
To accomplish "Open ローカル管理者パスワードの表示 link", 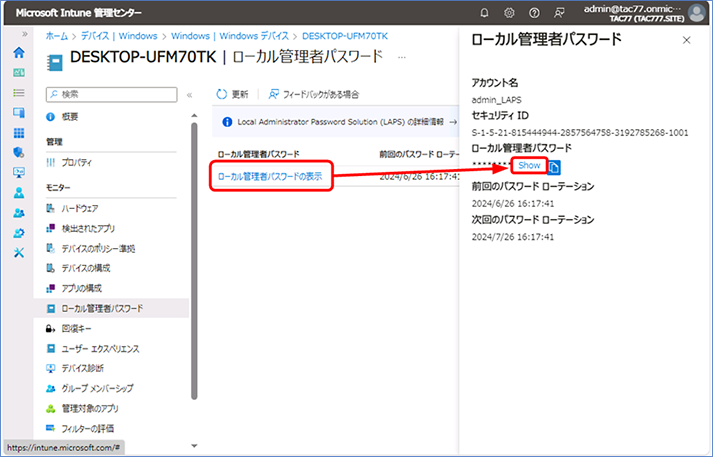I will 270,176.
